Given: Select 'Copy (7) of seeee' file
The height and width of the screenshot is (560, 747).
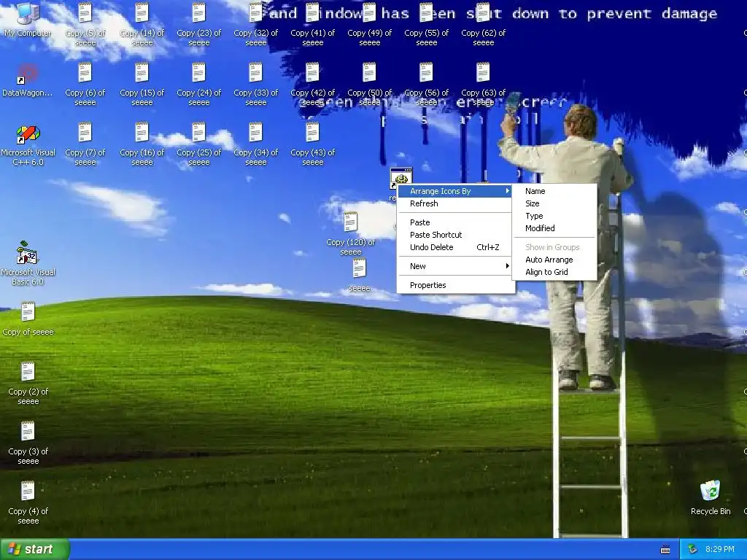Looking at the screenshot, I should click(85, 144).
